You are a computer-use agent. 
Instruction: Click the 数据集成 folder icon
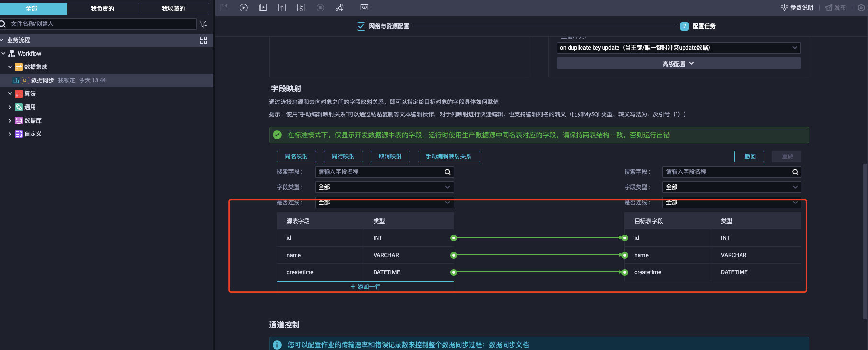(x=19, y=67)
